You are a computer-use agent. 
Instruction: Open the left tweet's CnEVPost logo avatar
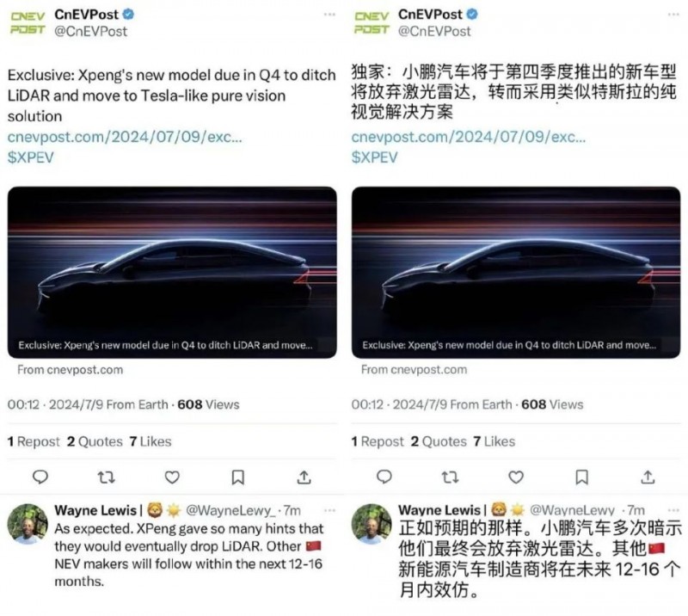(28, 23)
